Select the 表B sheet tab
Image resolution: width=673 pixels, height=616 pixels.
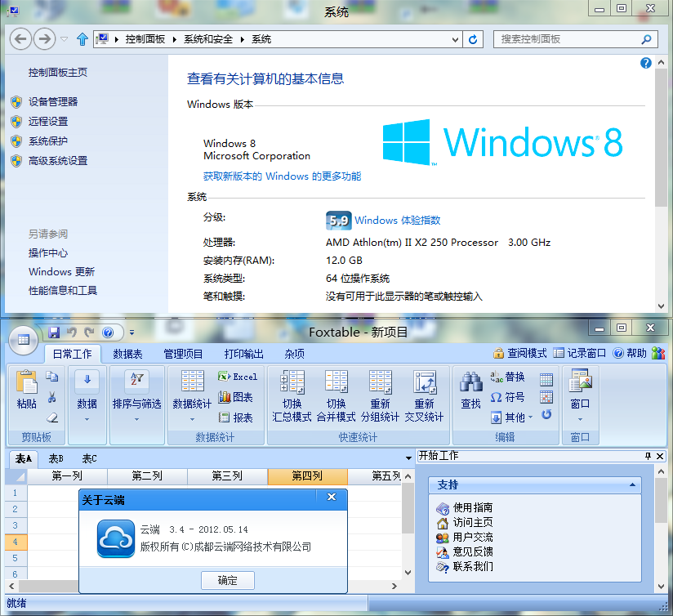pos(56,458)
